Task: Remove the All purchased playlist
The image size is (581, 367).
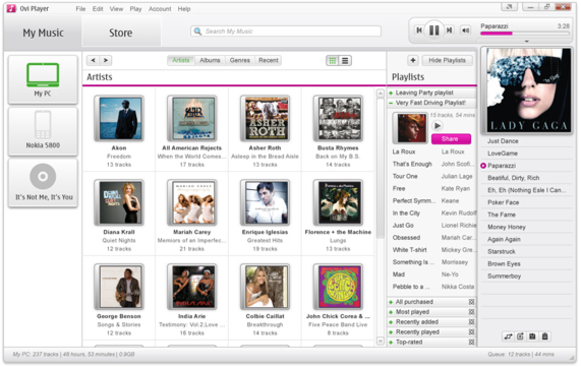Action: (471, 302)
